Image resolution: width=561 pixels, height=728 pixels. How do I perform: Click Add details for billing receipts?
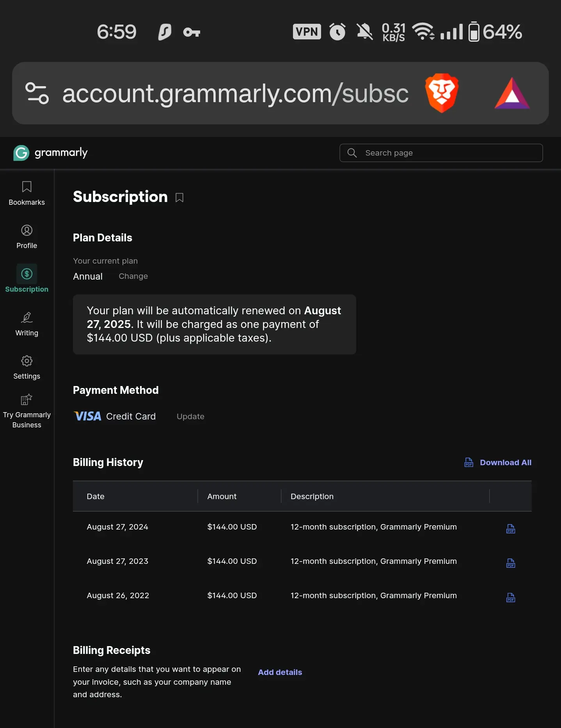(280, 672)
